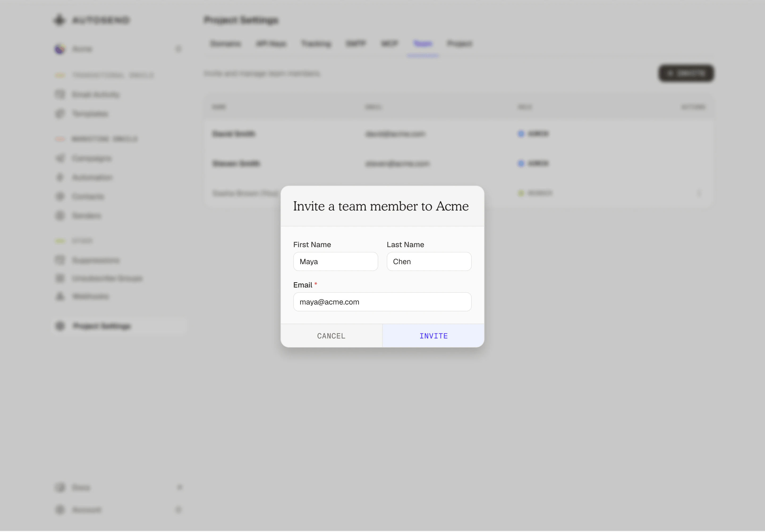Click CANCEL to dismiss the invite dialog
The width and height of the screenshot is (765, 532).
[331, 336]
